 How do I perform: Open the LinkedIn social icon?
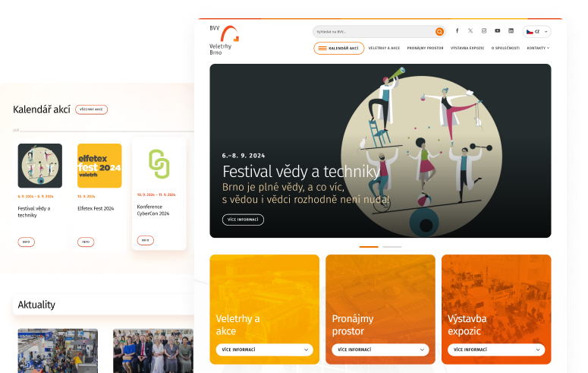point(511,31)
